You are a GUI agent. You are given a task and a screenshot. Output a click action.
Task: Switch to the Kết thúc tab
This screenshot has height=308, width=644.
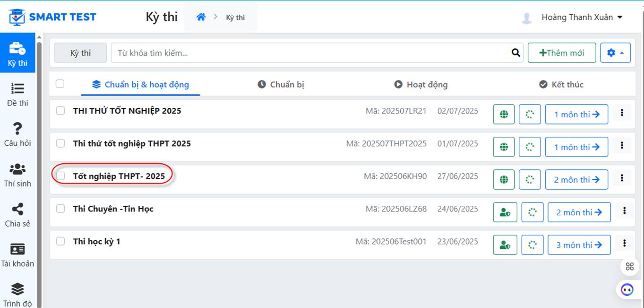click(561, 85)
